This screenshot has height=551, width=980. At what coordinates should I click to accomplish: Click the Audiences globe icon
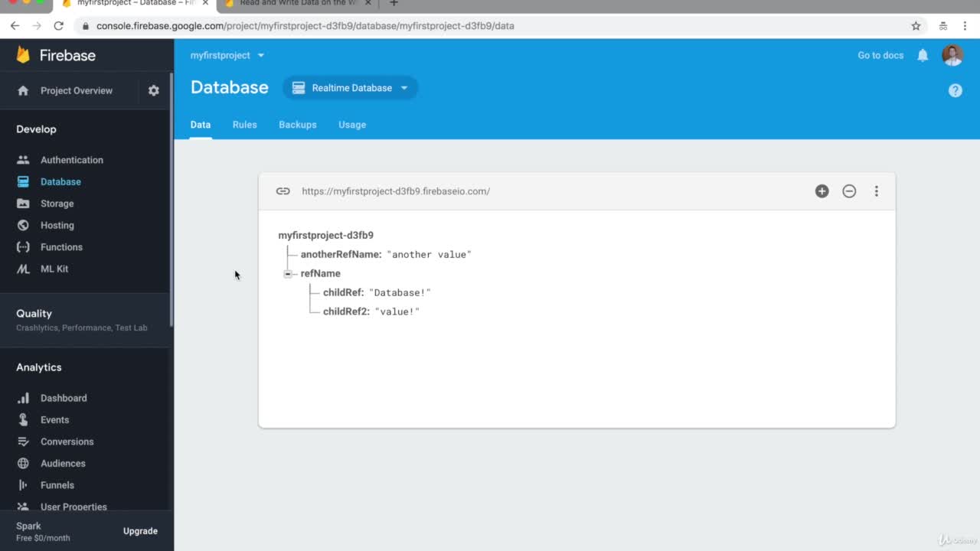(x=23, y=463)
